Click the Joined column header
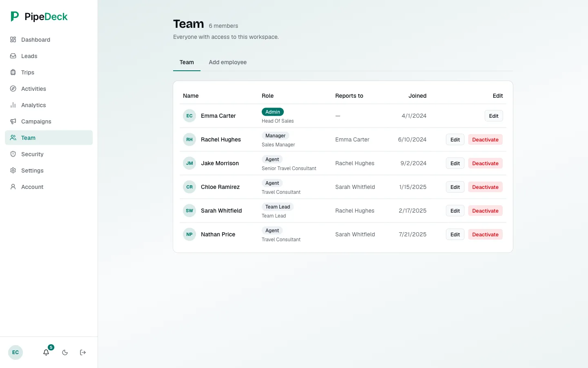 (x=417, y=96)
